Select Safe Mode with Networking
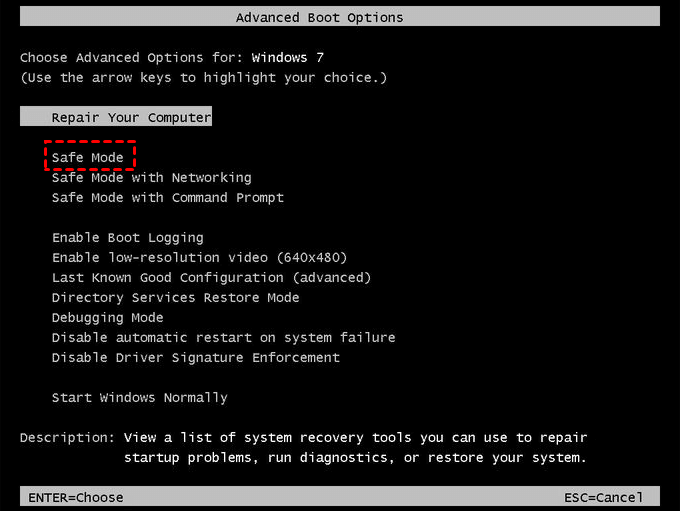The height and width of the screenshot is (511, 680). pos(151,178)
